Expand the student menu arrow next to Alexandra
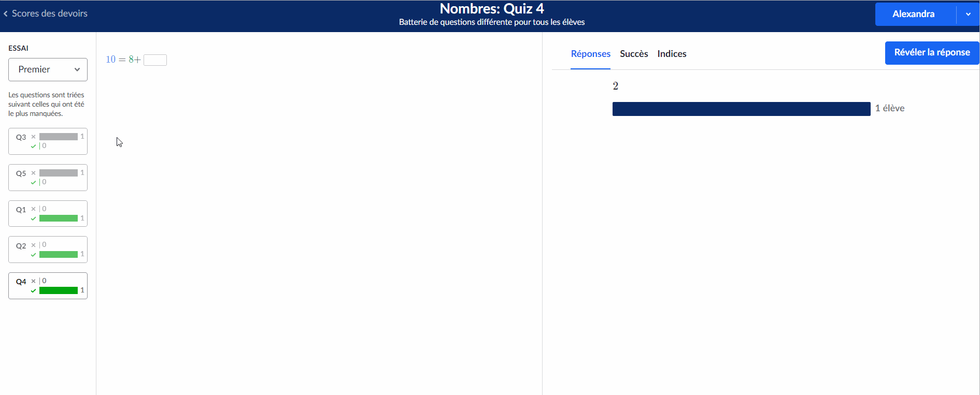The image size is (980, 395). point(968,14)
